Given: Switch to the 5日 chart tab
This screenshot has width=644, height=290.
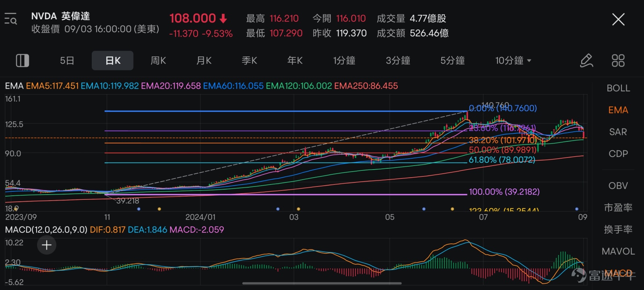Looking at the screenshot, I should [x=67, y=60].
